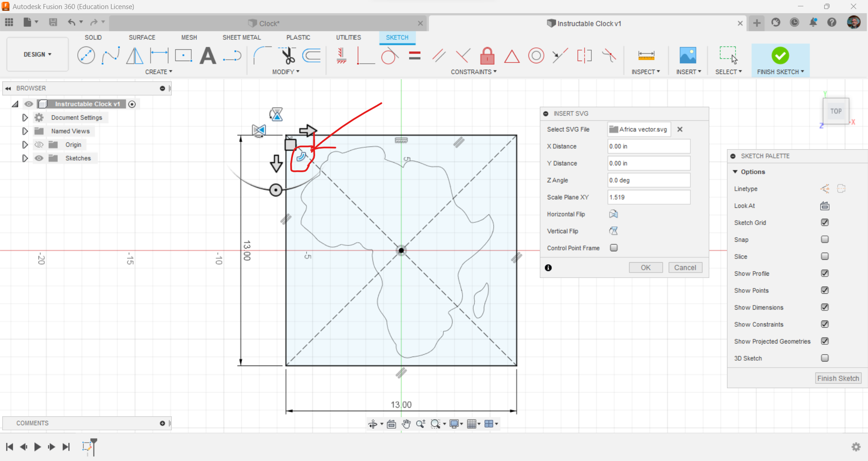Apply the Equal constraint

coord(415,55)
